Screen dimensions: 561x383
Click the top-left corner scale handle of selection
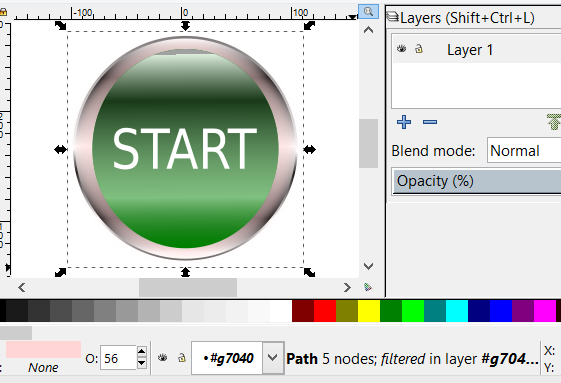click(x=60, y=25)
